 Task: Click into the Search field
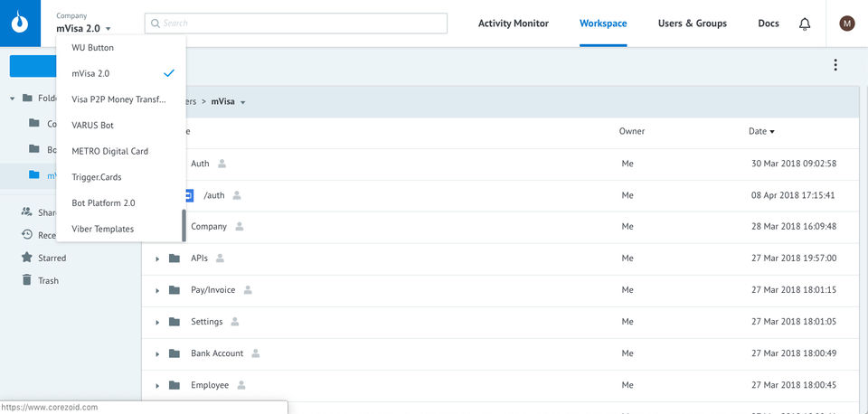[x=298, y=24]
